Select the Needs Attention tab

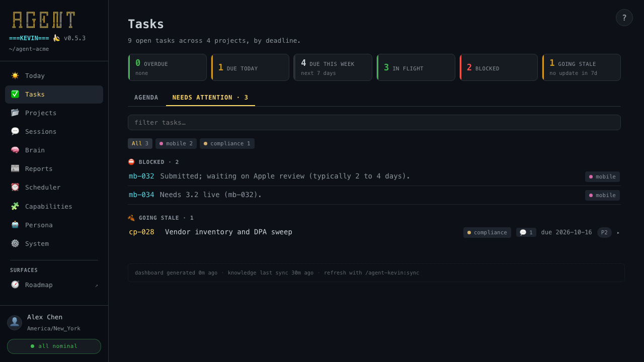[x=210, y=98]
